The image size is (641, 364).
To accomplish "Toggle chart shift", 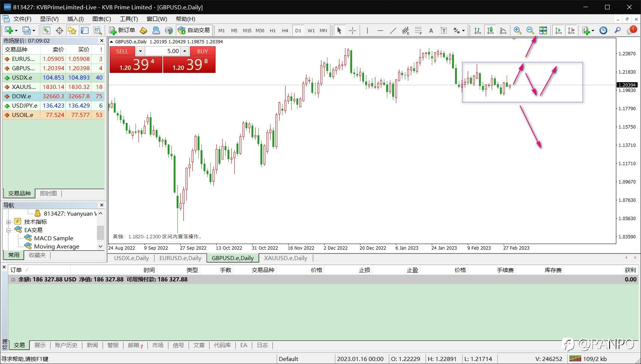I will (x=571, y=30).
